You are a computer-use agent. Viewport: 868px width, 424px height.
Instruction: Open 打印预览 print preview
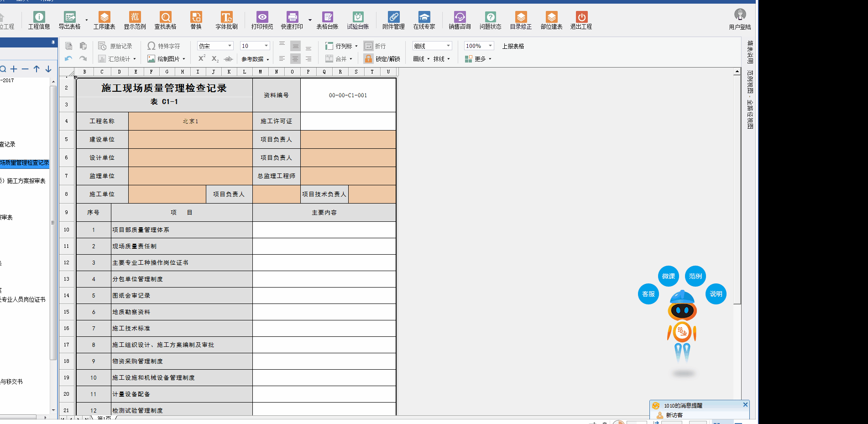click(262, 21)
